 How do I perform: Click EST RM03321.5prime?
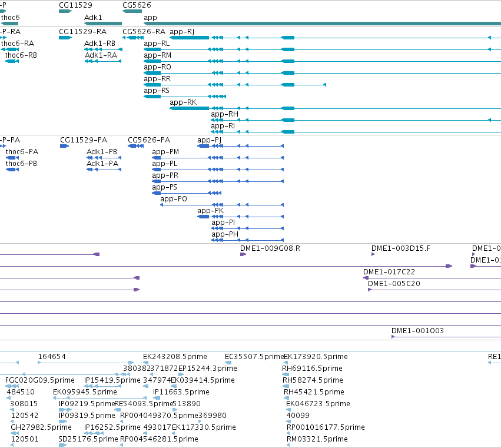(x=317, y=439)
